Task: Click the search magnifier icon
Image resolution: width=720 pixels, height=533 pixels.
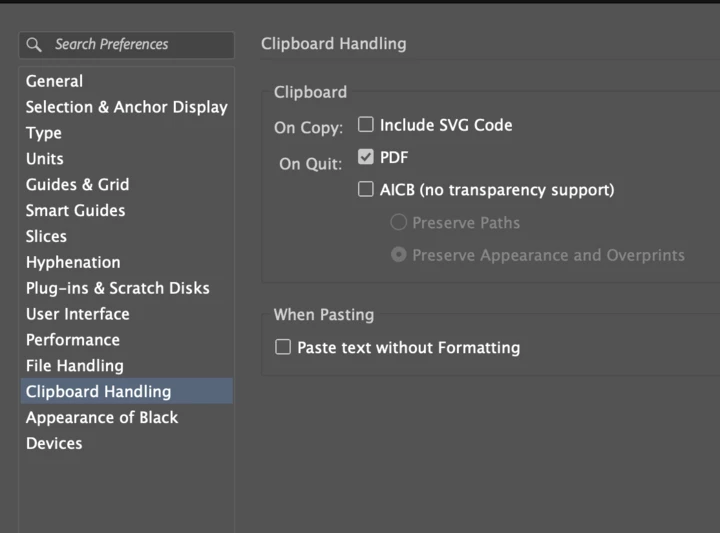Action: (35, 45)
